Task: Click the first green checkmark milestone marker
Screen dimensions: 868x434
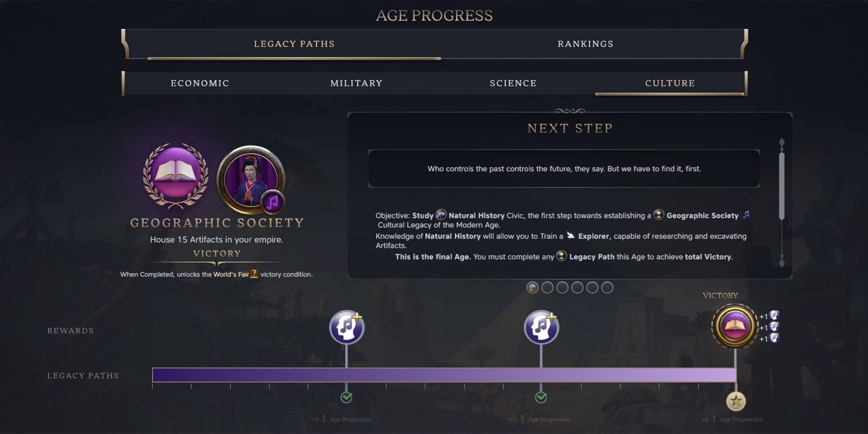Action: [346, 397]
